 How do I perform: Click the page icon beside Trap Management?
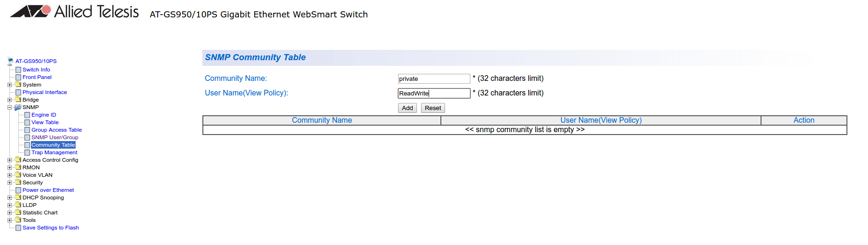(x=27, y=153)
